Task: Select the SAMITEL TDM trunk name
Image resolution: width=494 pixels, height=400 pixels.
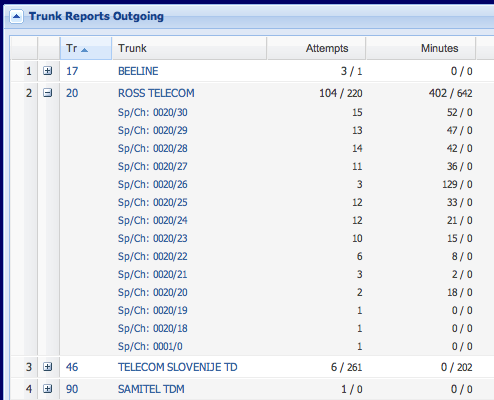Action: 151,389
